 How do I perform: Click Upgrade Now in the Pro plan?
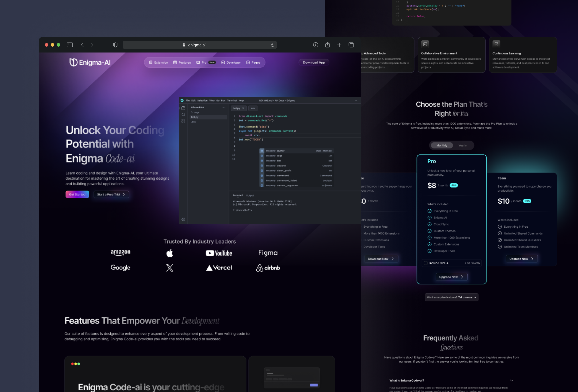451,277
